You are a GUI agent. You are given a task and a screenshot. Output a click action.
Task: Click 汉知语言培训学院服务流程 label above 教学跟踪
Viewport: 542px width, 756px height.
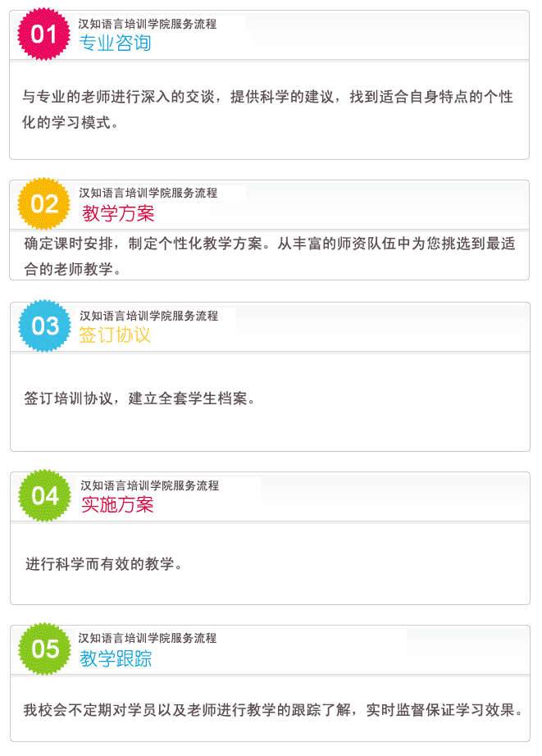pyautogui.click(x=148, y=638)
